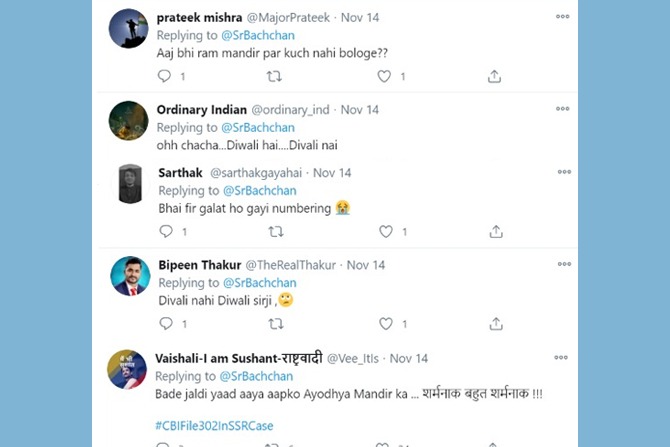Open Bipeen Thakur's profile avatar
The image size is (670, 447).
[x=129, y=277]
